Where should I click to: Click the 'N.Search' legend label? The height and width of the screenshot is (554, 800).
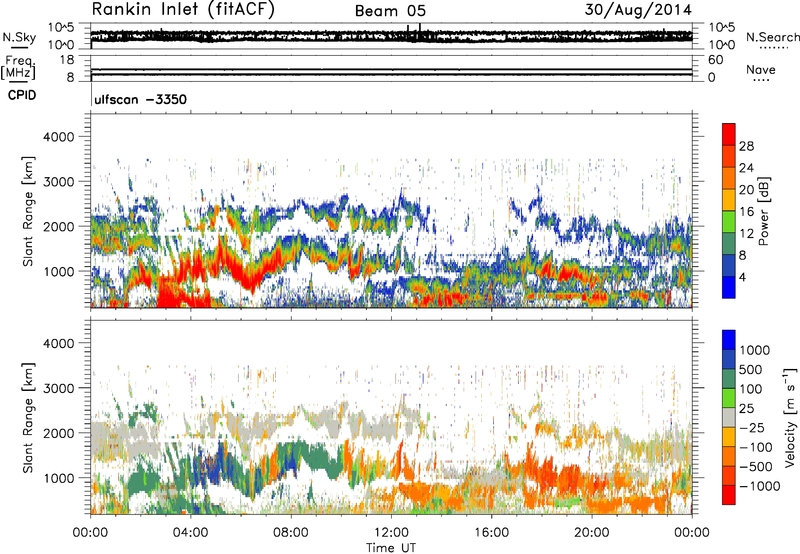(x=772, y=37)
